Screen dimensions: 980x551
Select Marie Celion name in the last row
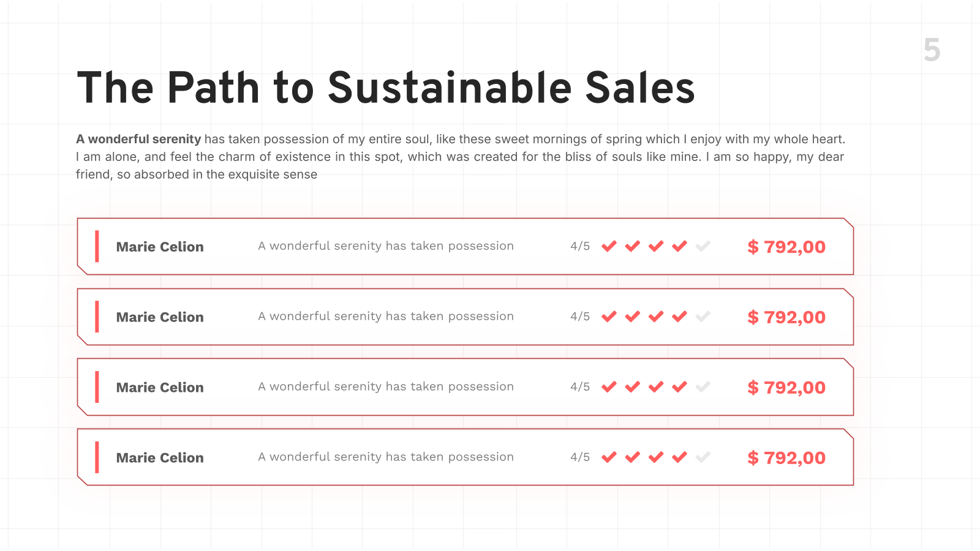tap(160, 458)
